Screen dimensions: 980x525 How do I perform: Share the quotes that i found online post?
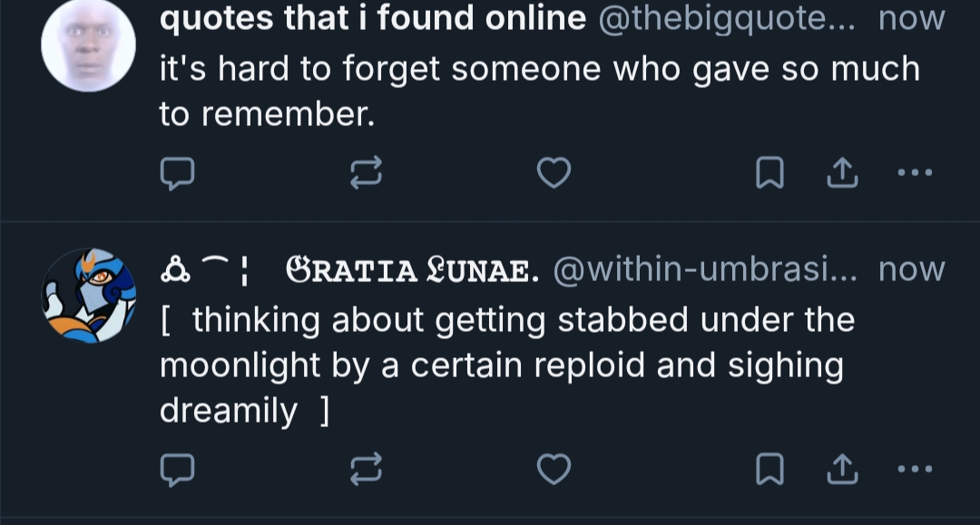click(842, 172)
